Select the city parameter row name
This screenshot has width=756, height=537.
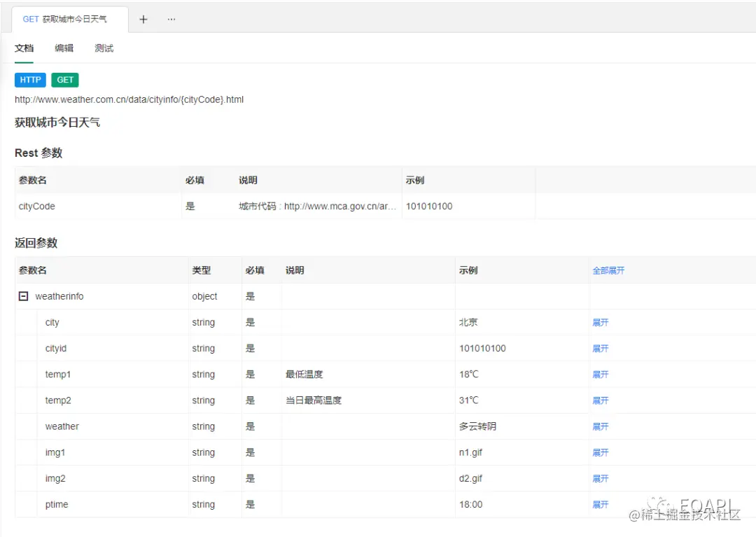pos(52,323)
